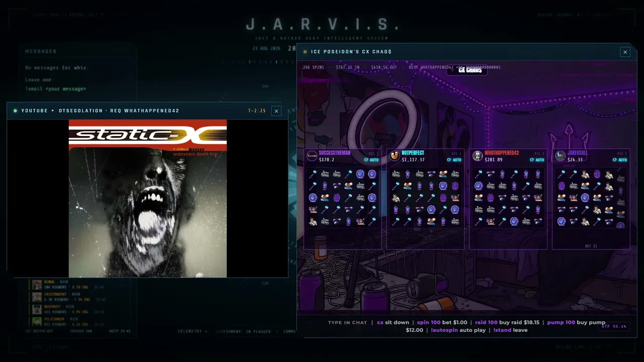Click SUCCESSTHEMAN's slot reel grid
Screen dimensions: 644x362
pos(342,198)
